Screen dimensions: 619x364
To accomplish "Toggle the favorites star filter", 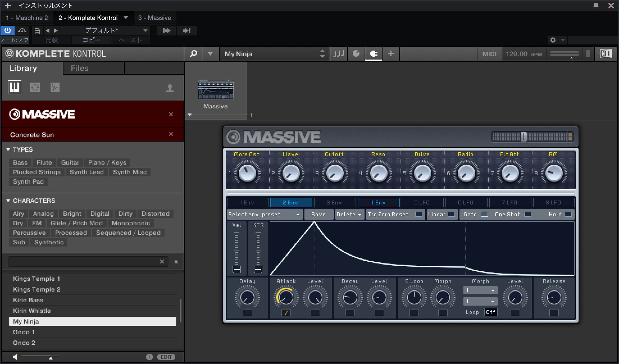I will coord(176,261).
